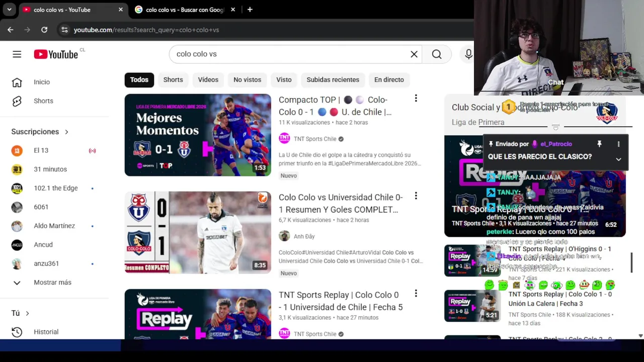Open 'Compacto TOP' video title link
This screenshot has height=362, width=644.
click(335, 106)
